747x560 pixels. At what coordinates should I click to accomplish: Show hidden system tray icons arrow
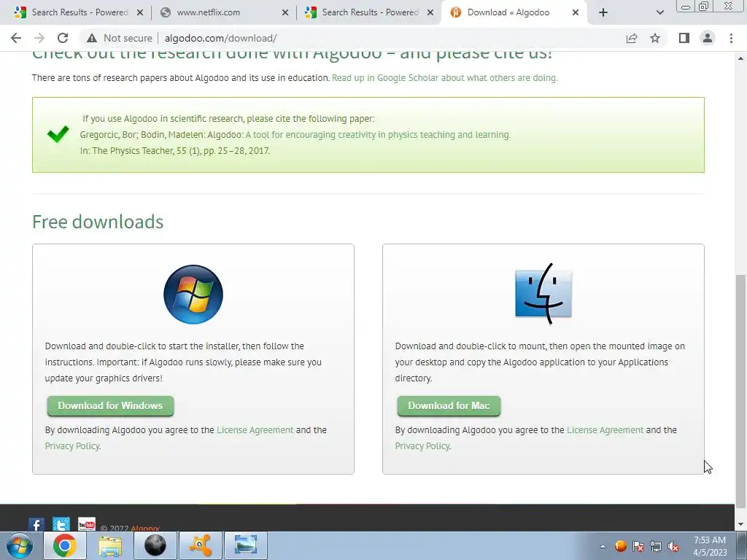[x=603, y=546]
